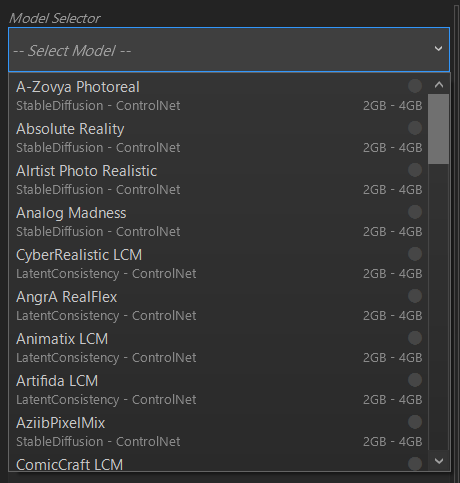
Task: Click status circle beside ComicCraft LCM
Action: (x=415, y=464)
